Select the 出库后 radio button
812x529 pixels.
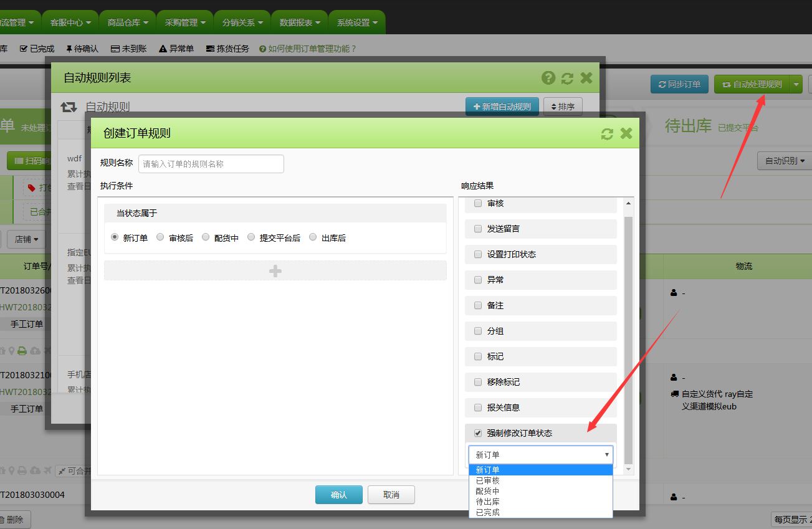click(313, 237)
